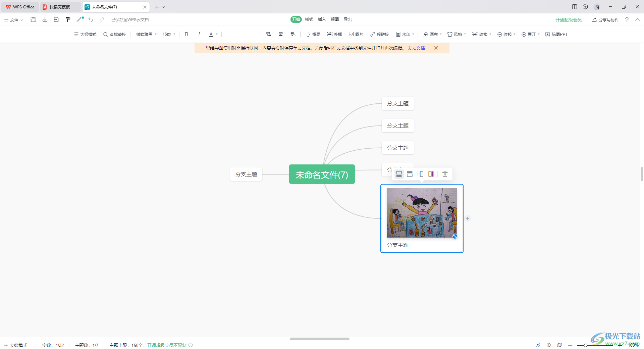Click the save icon in the top toolbar
644x349 pixels.
(33, 19)
